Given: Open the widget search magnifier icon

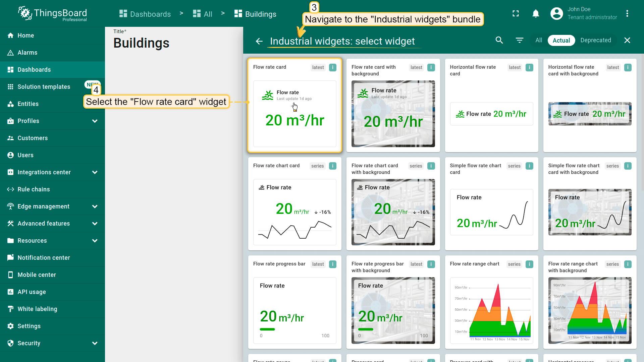Looking at the screenshot, I should pos(499,40).
